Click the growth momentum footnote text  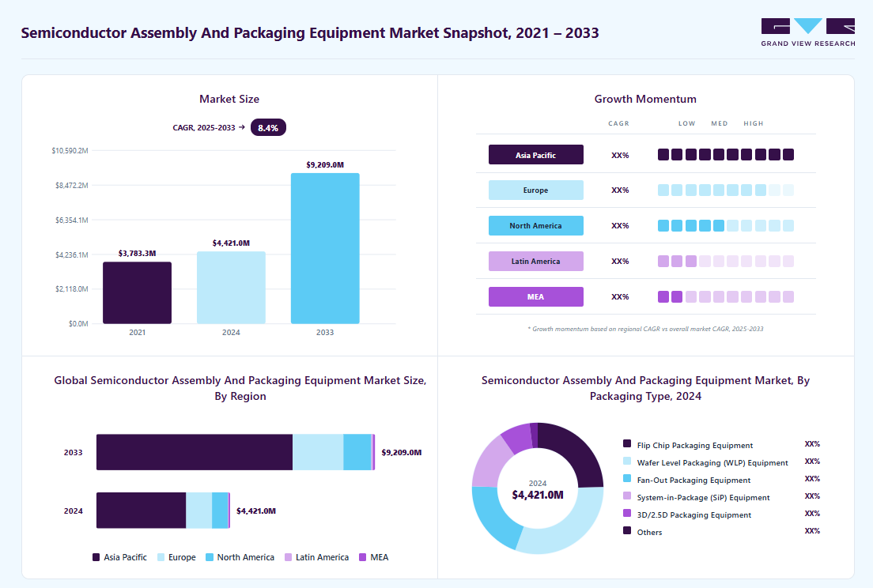point(645,329)
